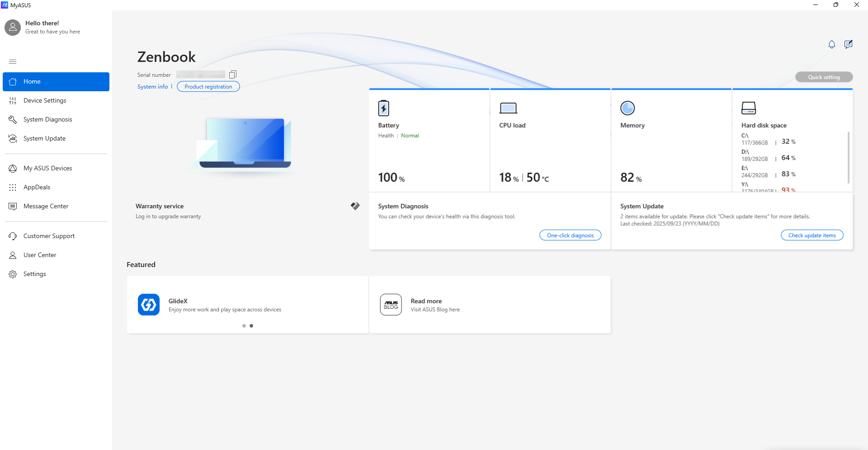Click the ASUS Blog icon
This screenshot has height=450, width=868.
click(x=391, y=305)
